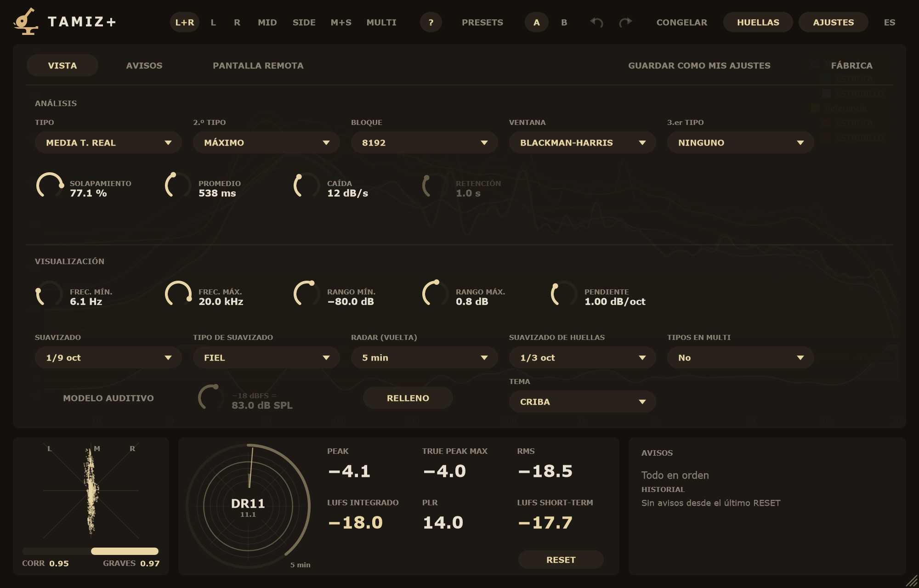The height and width of the screenshot is (588, 919).
Task: Click the Promedio knob
Action: coord(178,186)
